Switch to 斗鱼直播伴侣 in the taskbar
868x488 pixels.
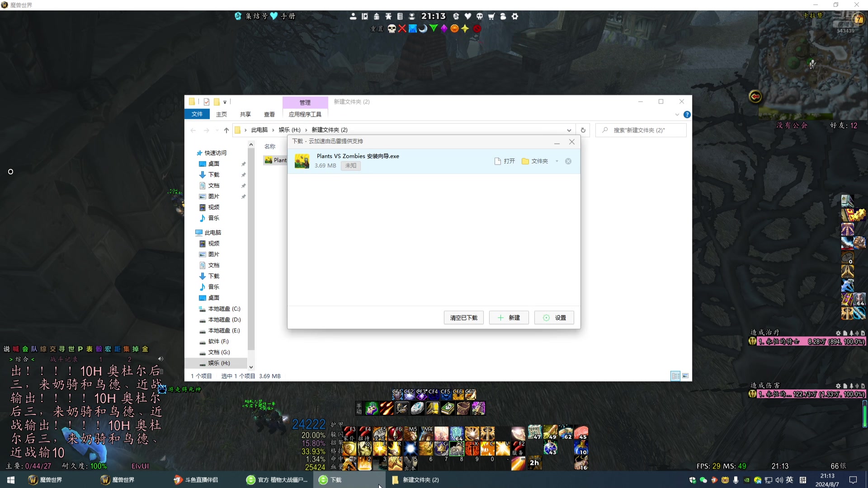click(196, 480)
